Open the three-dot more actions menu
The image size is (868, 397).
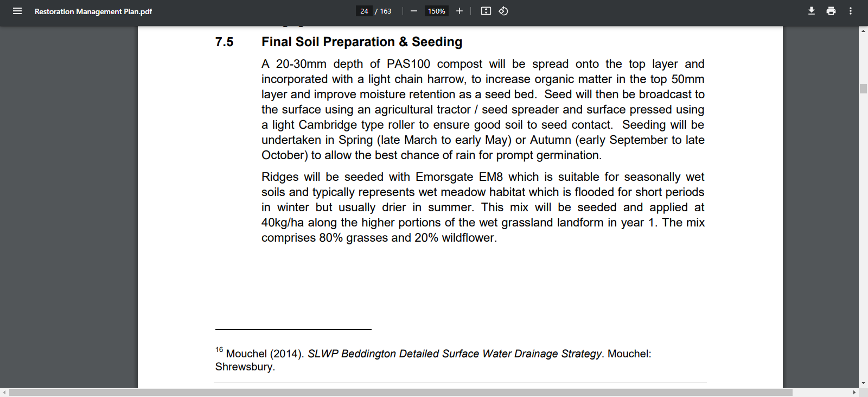(x=851, y=11)
